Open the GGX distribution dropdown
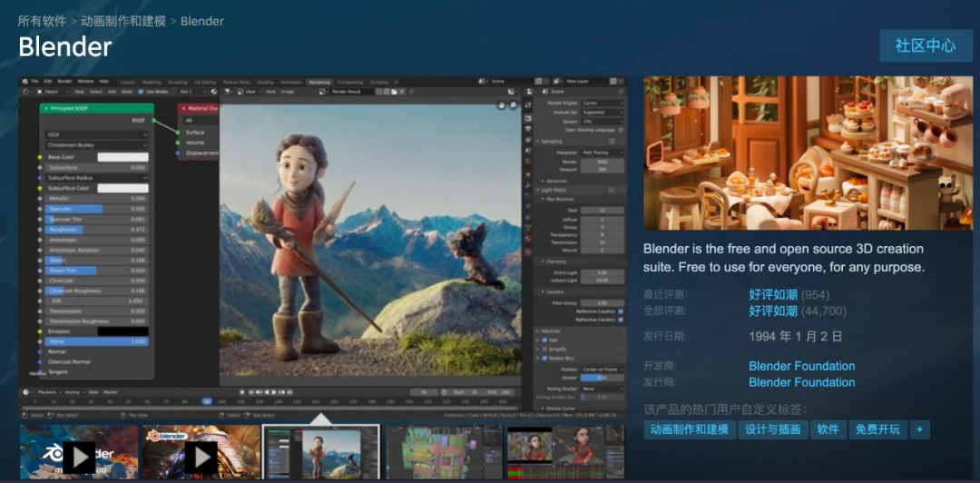This screenshot has height=483, width=980. click(x=97, y=134)
